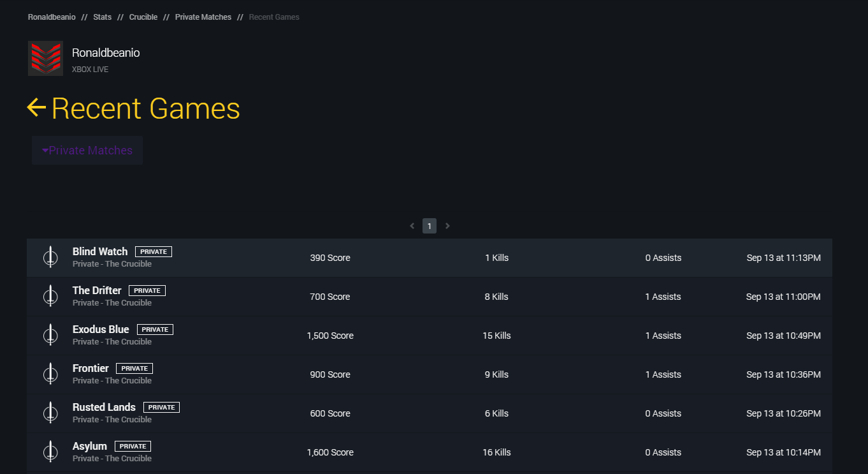Open Private Matches breadcrumb link
868x474 pixels.
pyautogui.click(x=203, y=17)
